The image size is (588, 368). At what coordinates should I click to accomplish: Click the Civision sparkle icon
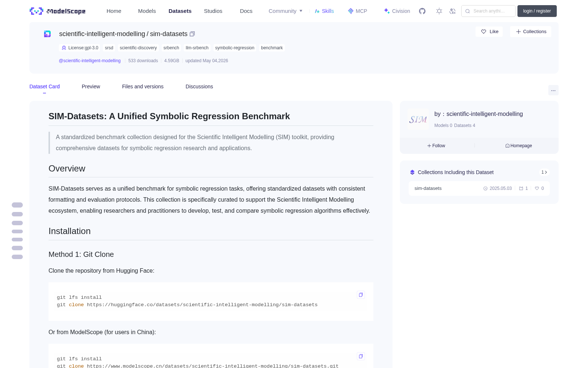tap(387, 11)
